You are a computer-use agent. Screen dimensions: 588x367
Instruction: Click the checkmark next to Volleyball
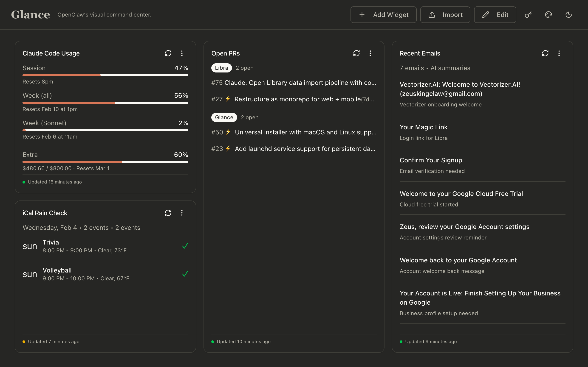(x=185, y=274)
